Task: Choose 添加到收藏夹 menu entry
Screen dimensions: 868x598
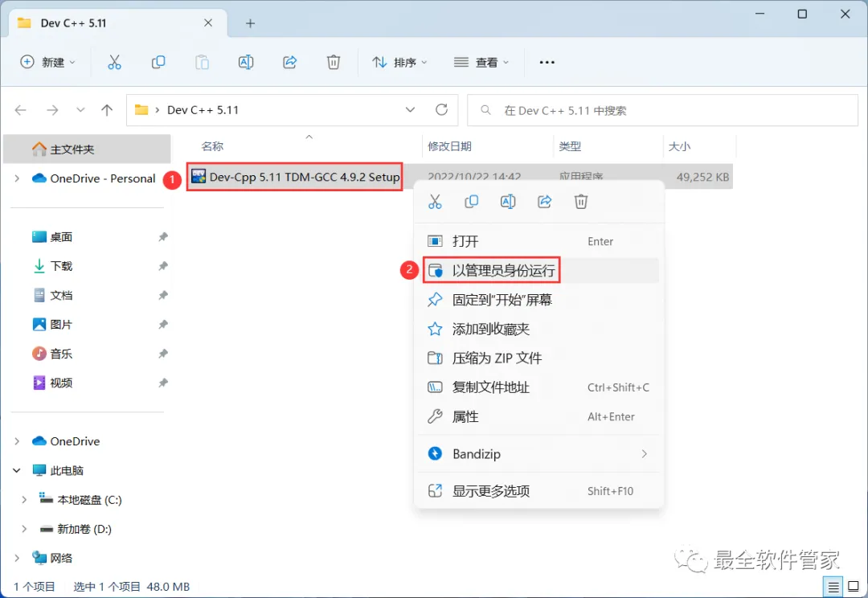Action: pyautogui.click(x=538, y=330)
